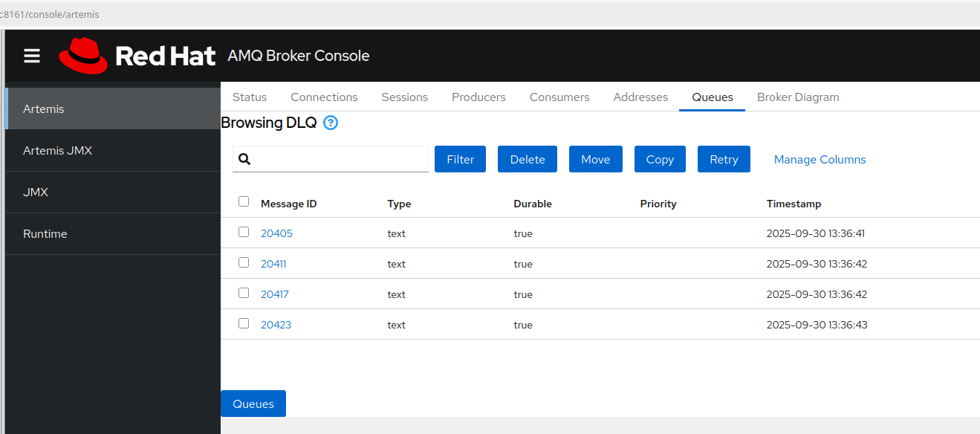Select Artemis in the sidebar
Screen dimensions: 980x434
(x=113, y=108)
